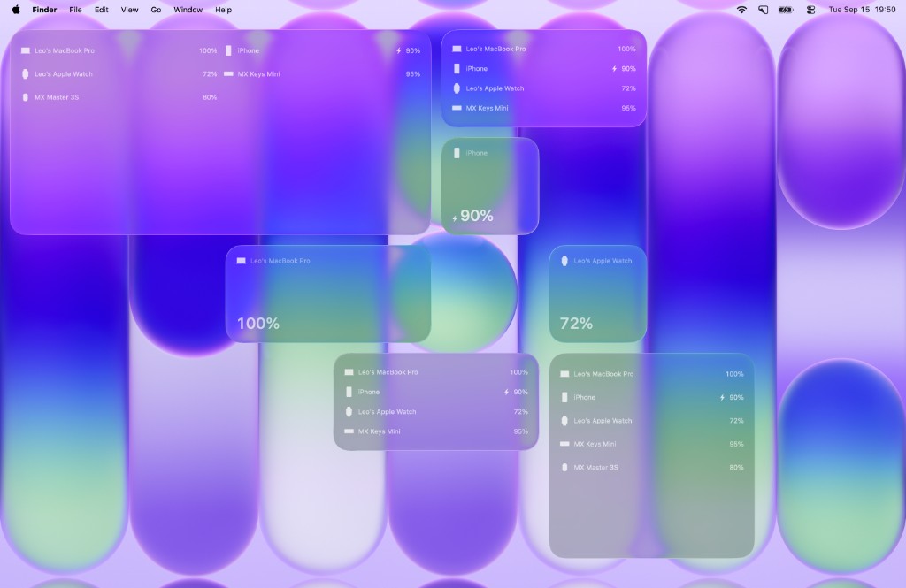
Task: Click the Wi-Fi status icon
Action: (741, 9)
